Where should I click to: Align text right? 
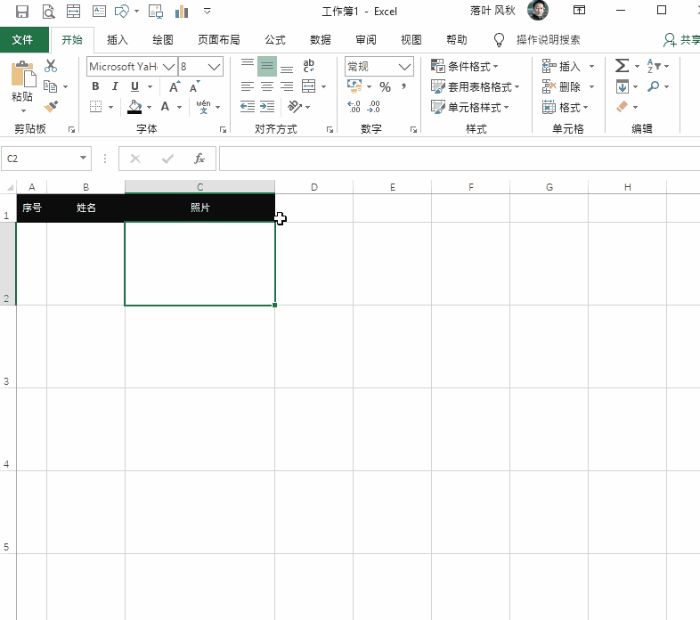point(287,86)
